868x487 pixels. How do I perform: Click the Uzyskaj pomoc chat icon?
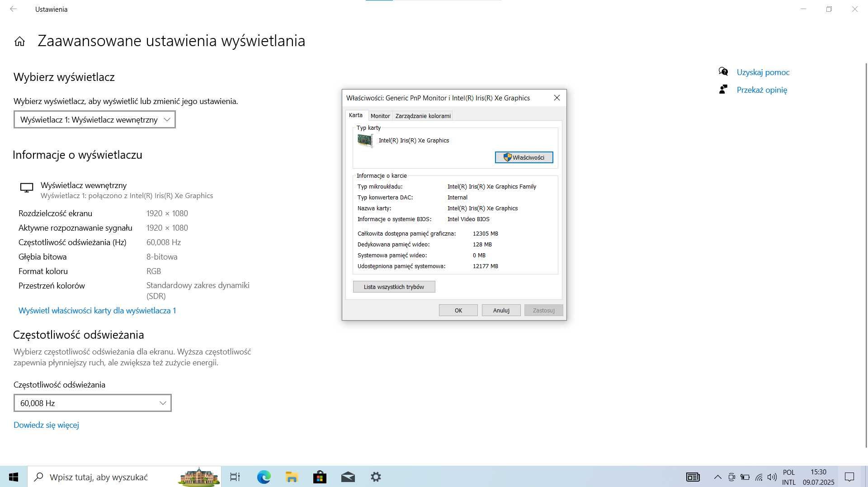(723, 72)
